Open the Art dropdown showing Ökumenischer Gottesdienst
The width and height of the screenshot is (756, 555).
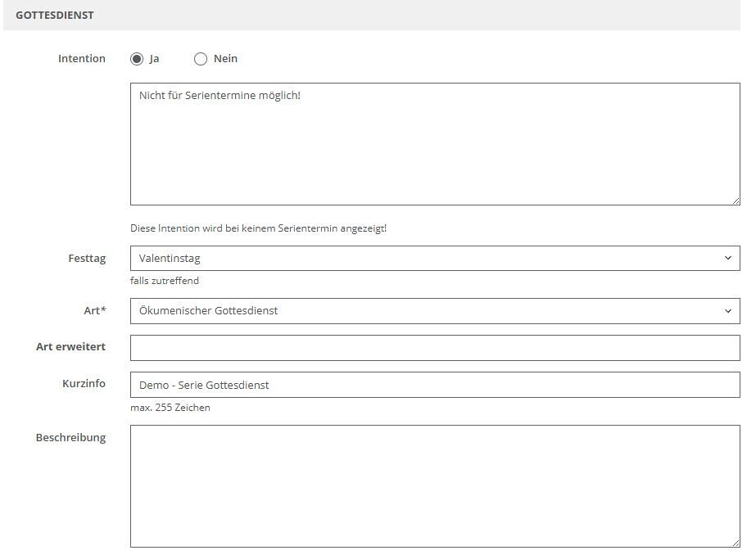point(426,311)
